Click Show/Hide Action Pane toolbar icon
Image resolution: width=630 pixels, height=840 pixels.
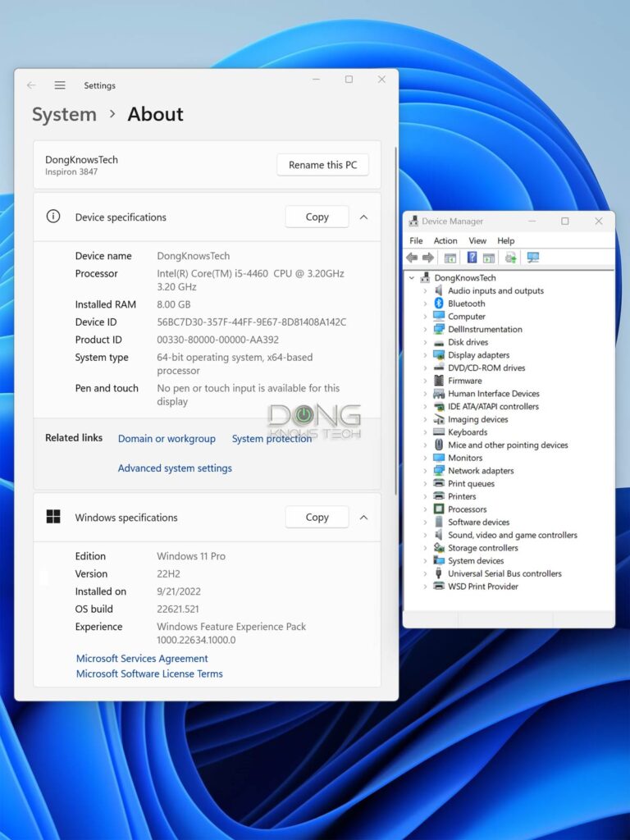489,258
